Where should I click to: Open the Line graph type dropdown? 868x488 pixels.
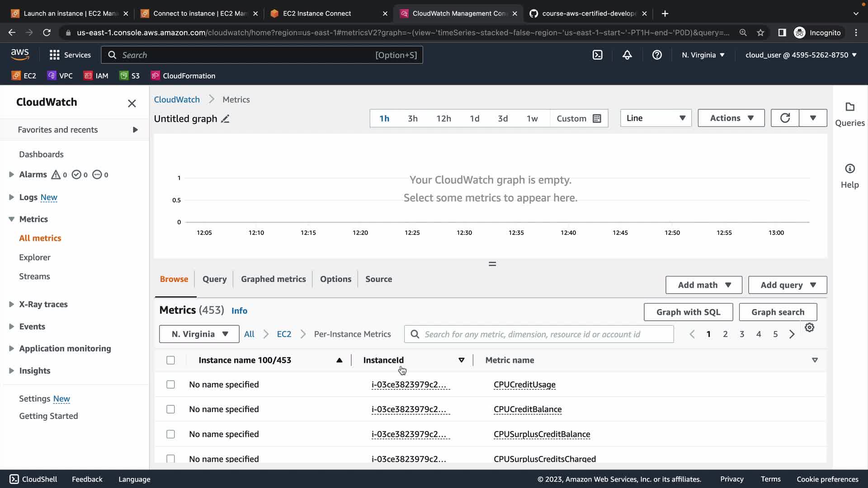coord(656,118)
